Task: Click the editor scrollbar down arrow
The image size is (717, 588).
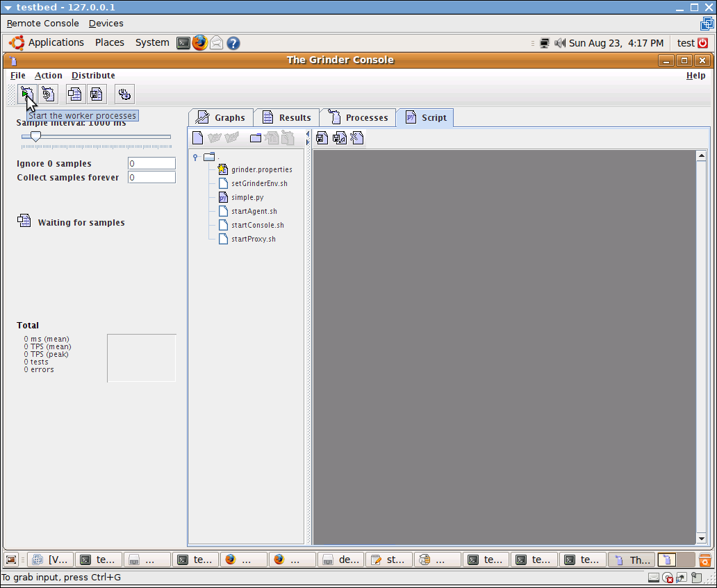Action: tap(702, 539)
